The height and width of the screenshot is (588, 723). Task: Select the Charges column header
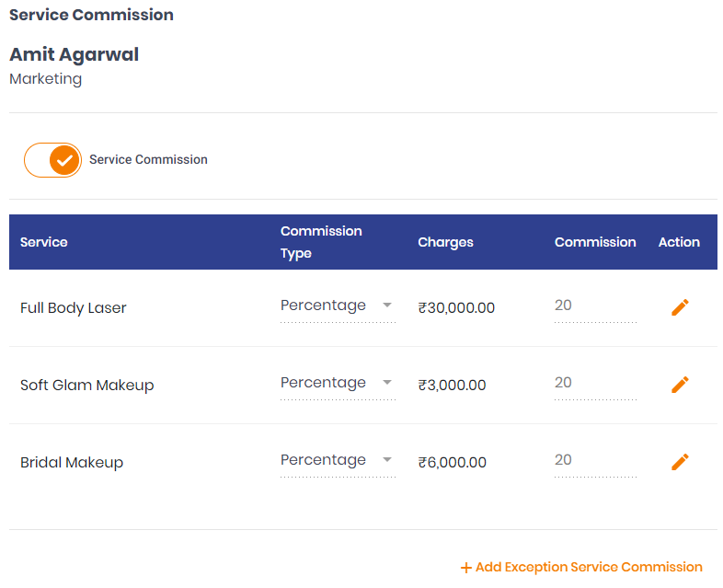click(x=445, y=242)
